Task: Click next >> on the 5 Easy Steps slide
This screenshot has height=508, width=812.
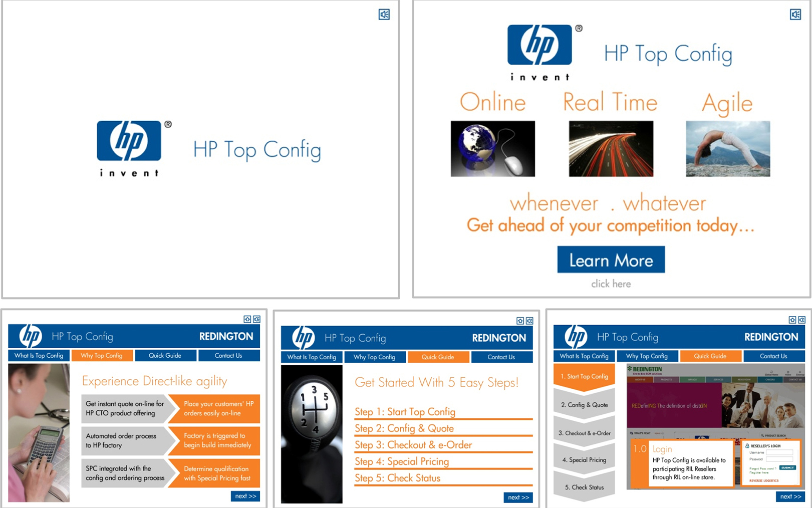Action: 518,497
